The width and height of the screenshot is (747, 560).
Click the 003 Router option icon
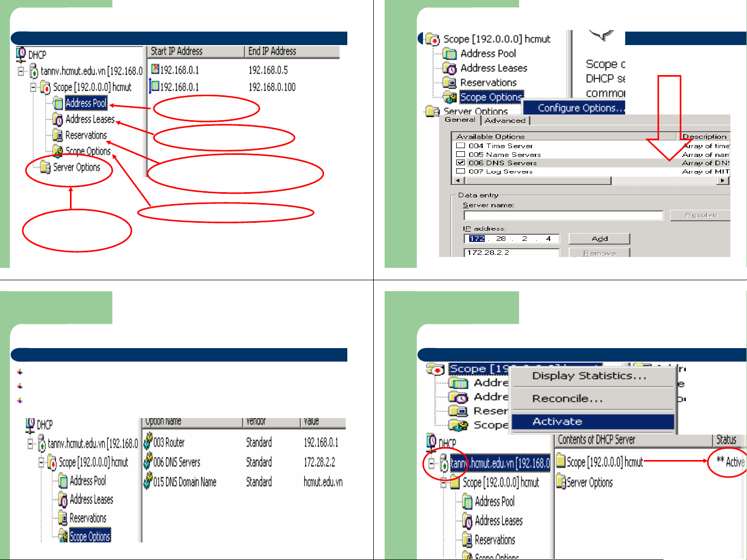coord(148,443)
